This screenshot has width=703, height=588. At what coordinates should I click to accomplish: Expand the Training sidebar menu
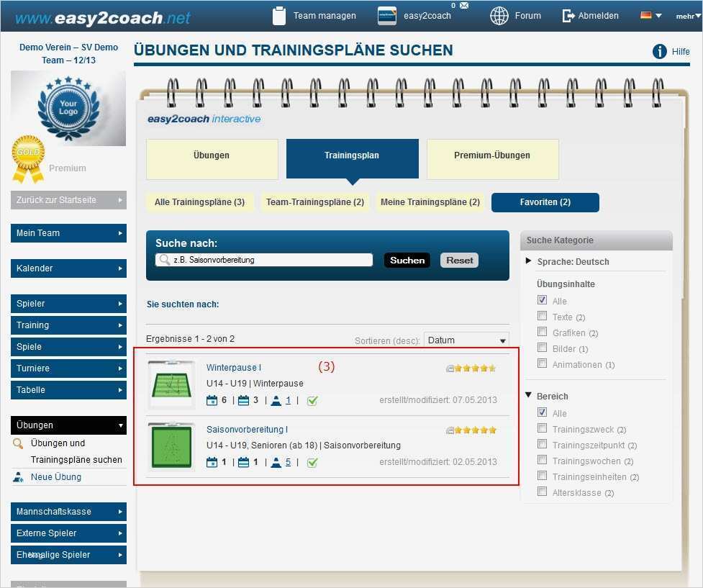(x=68, y=325)
